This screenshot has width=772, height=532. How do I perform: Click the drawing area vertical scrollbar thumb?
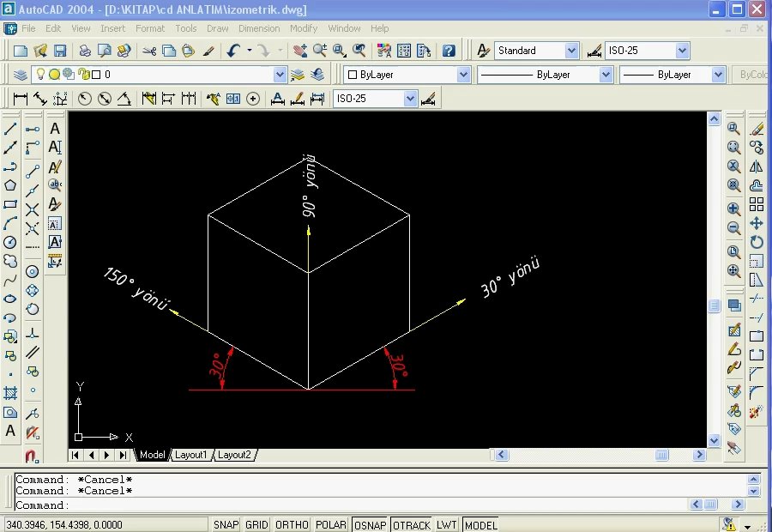pyautogui.click(x=714, y=305)
